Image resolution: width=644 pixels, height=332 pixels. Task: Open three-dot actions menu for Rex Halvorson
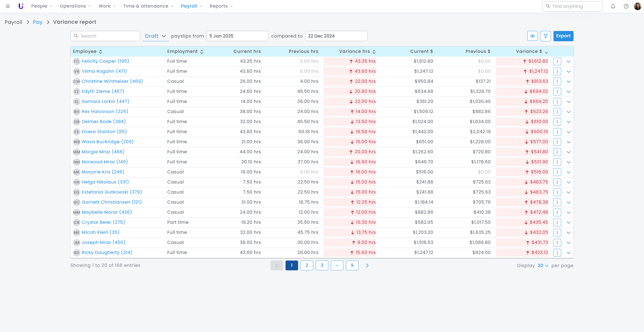click(x=557, y=112)
